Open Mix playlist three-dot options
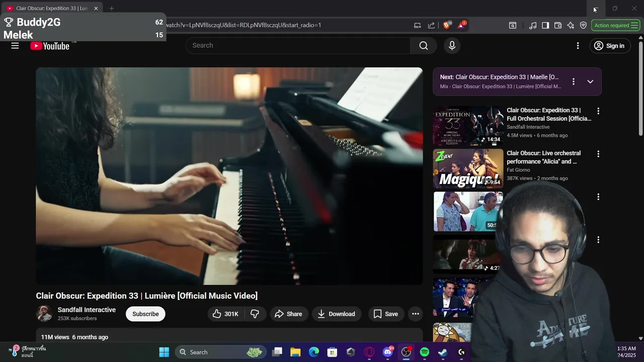Screen dimensions: 644x362 (573, 81)
